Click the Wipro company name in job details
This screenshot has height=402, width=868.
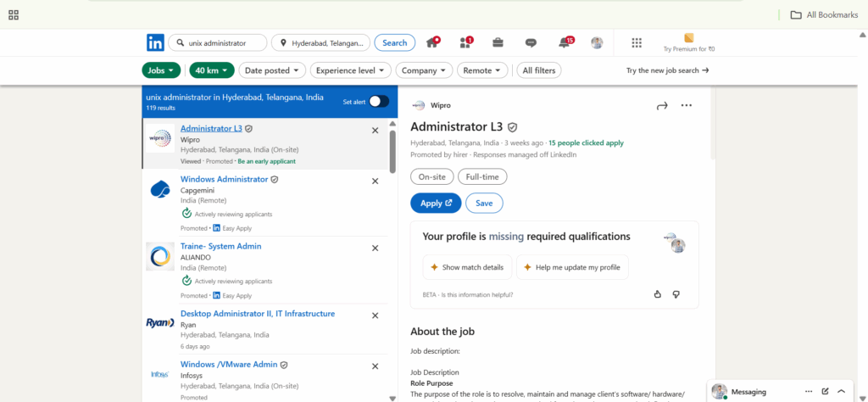[441, 105]
